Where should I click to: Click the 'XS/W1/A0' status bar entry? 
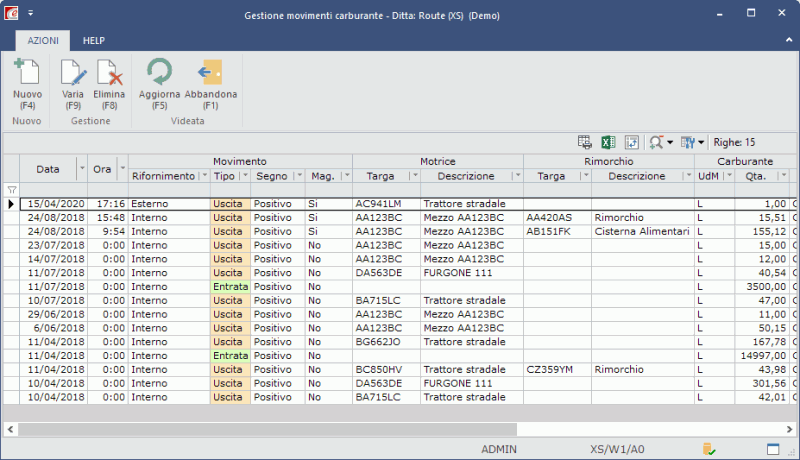pyautogui.click(x=617, y=449)
